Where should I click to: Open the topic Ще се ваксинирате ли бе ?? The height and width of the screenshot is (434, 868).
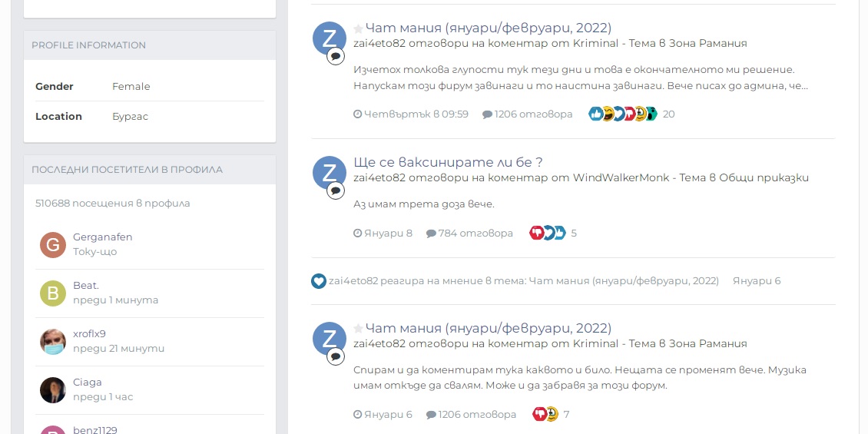click(x=448, y=162)
